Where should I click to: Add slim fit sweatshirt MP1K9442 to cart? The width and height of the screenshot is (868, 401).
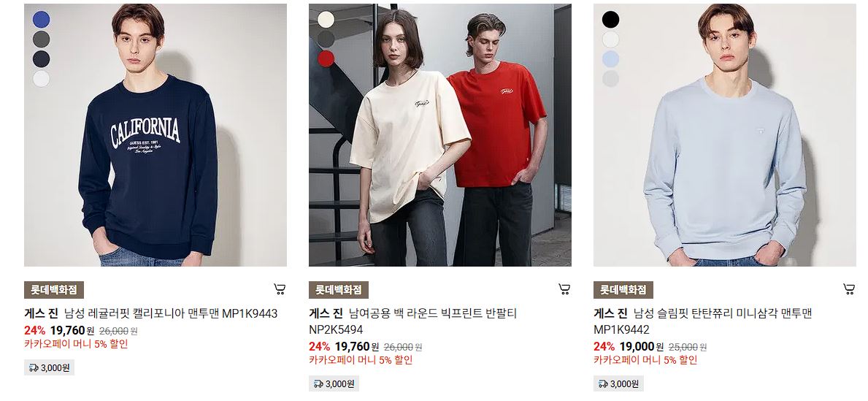848,289
